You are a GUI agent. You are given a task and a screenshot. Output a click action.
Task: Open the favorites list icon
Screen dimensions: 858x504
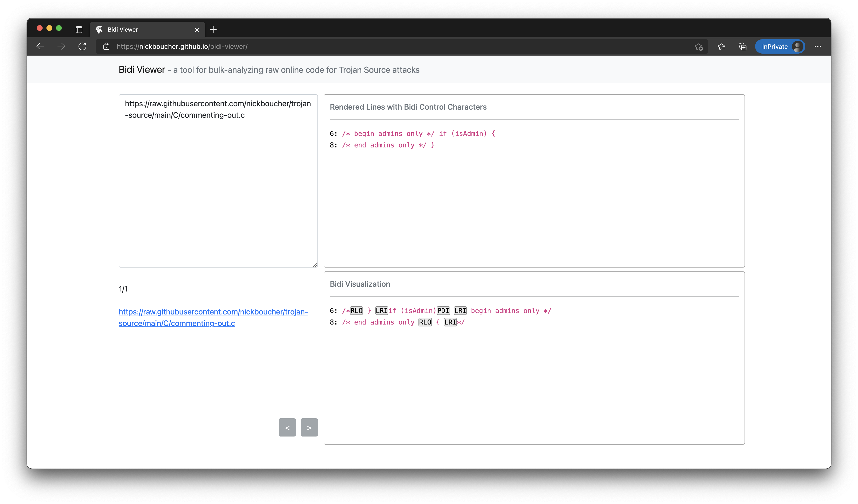[722, 47]
